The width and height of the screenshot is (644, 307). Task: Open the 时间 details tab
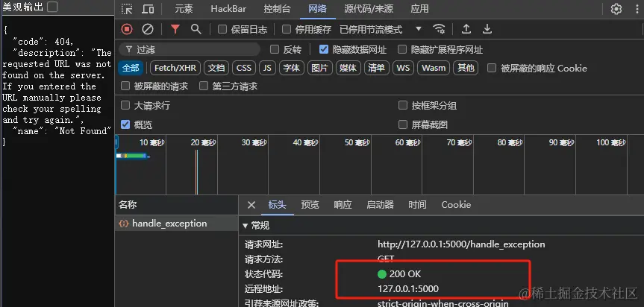(417, 205)
